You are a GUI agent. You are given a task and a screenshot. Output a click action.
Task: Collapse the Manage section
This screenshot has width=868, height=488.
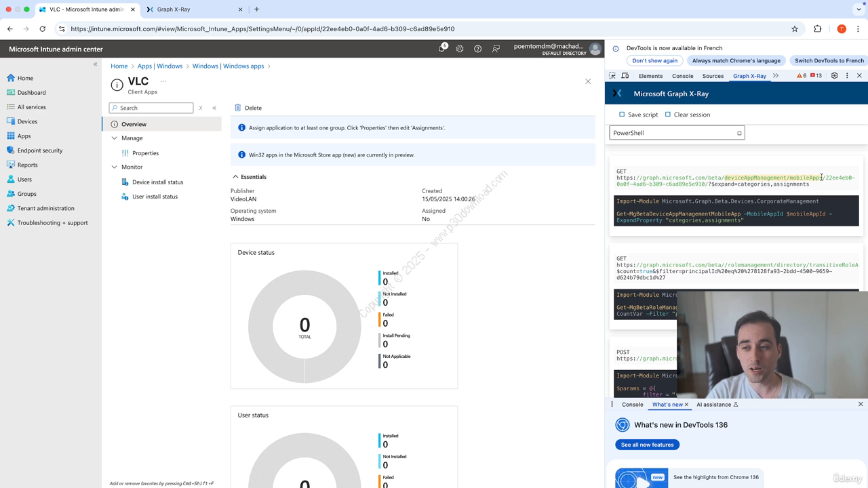coord(114,138)
